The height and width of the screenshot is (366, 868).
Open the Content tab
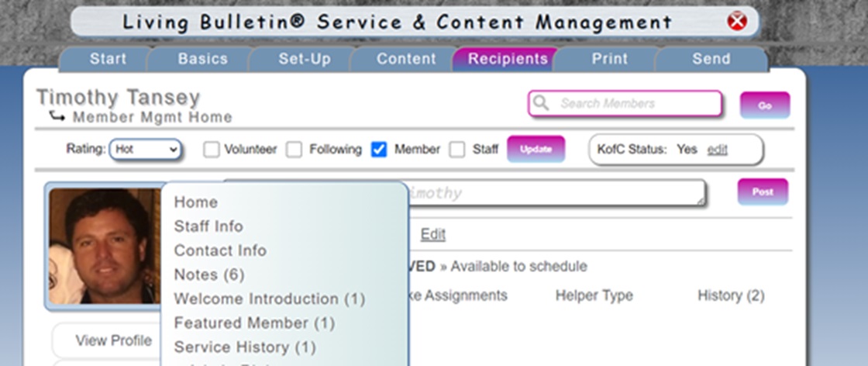(406, 59)
